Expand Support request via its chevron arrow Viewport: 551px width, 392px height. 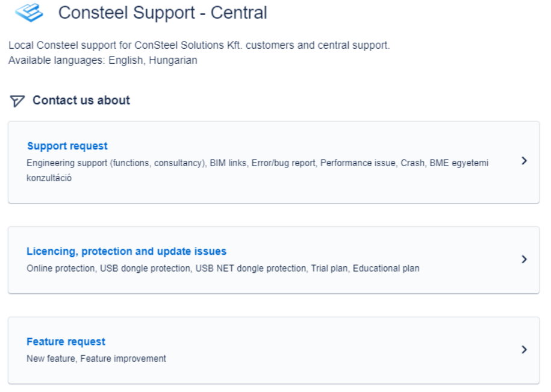525,161
